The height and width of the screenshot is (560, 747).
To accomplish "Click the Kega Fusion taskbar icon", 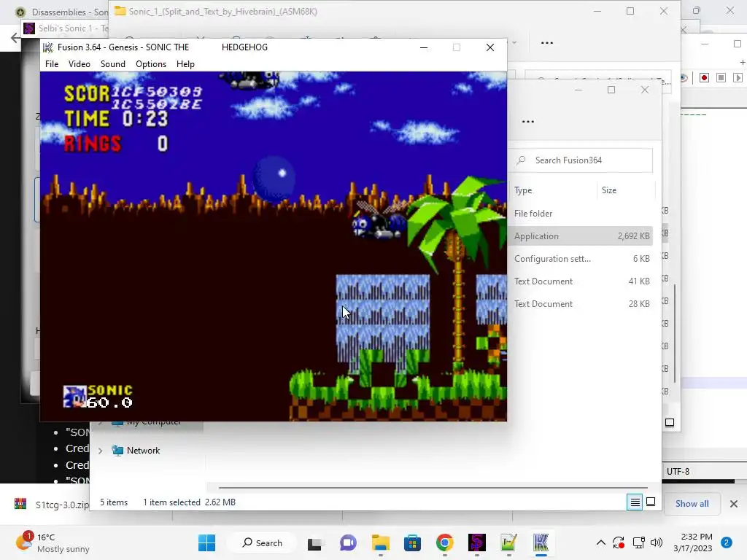I will 541,542.
